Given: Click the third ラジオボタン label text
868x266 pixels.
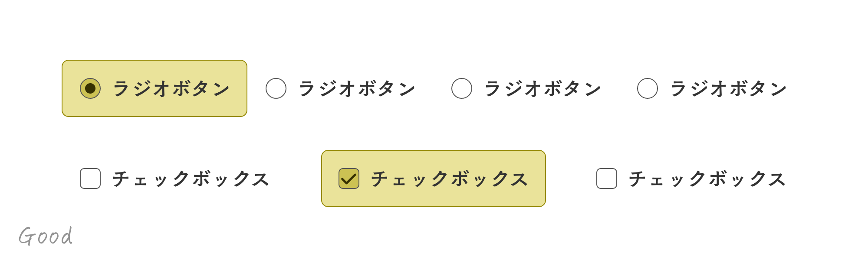Looking at the screenshot, I should pos(542,89).
